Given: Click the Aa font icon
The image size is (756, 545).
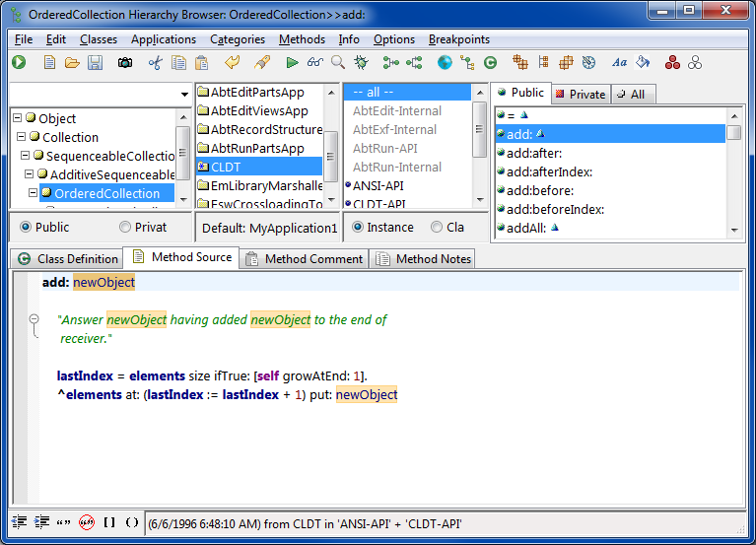Looking at the screenshot, I should pos(619,63).
